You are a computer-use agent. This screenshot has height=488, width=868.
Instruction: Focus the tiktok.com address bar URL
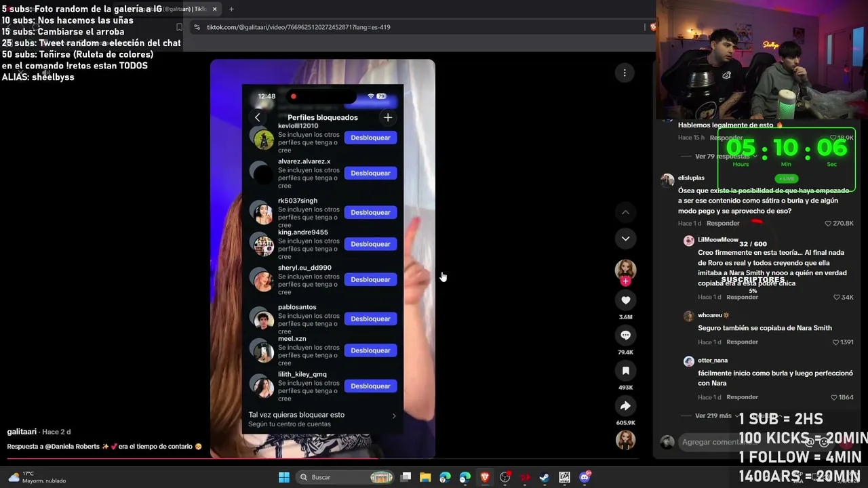point(298,27)
